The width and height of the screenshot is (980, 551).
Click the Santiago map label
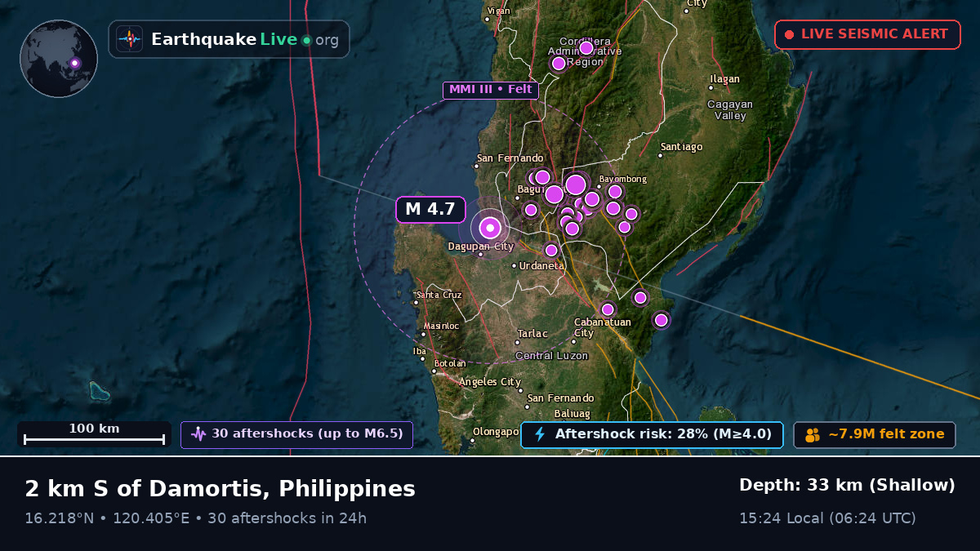coord(682,147)
